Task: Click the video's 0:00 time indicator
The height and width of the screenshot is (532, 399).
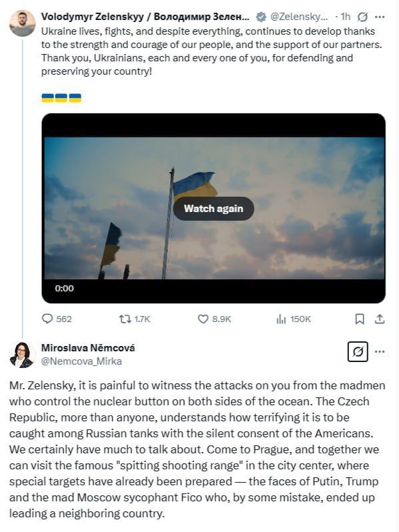Action: (x=64, y=289)
